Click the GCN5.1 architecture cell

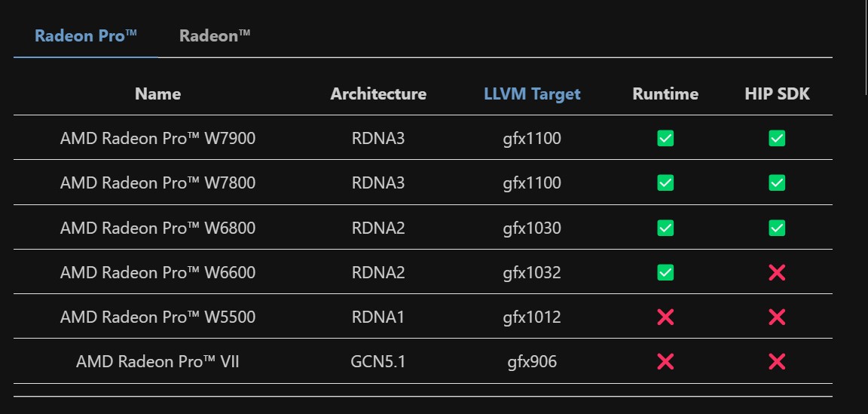[378, 362]
